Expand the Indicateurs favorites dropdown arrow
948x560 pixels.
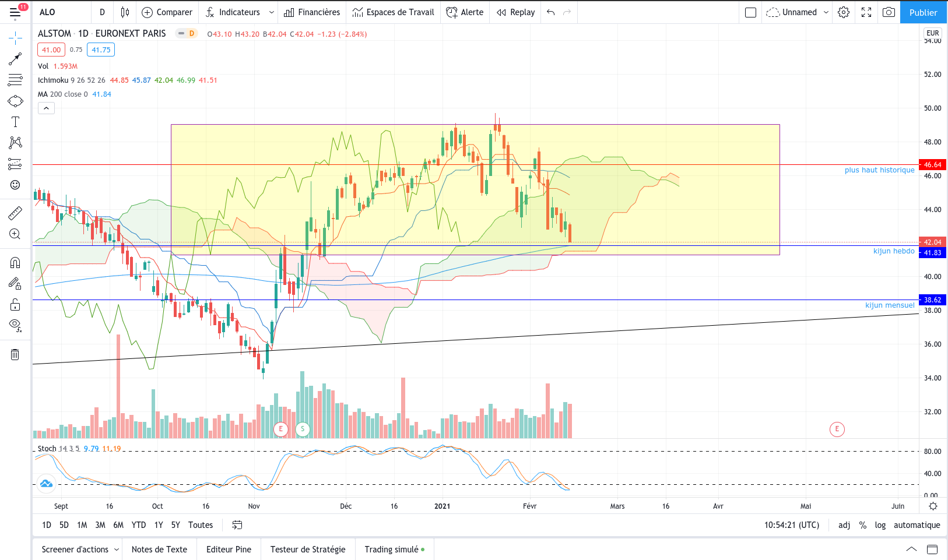[x=272, y=12]
